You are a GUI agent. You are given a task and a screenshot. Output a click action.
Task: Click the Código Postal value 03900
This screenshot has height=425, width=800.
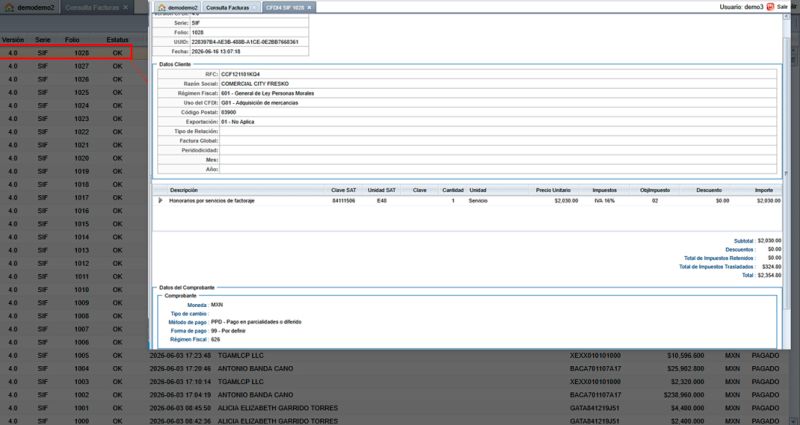click(229, 112)
